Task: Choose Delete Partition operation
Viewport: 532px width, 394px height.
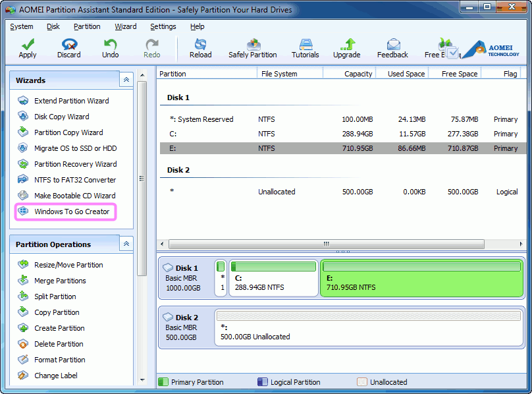Action: tap(51, 344)
